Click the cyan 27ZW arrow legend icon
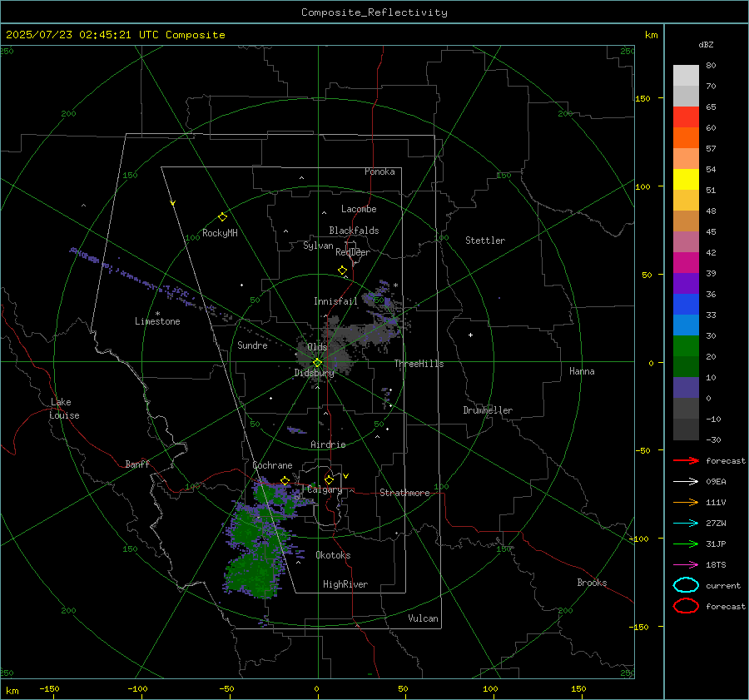This screenshot has width=749, height=700. pyautogui.click(x=686, y=524)
